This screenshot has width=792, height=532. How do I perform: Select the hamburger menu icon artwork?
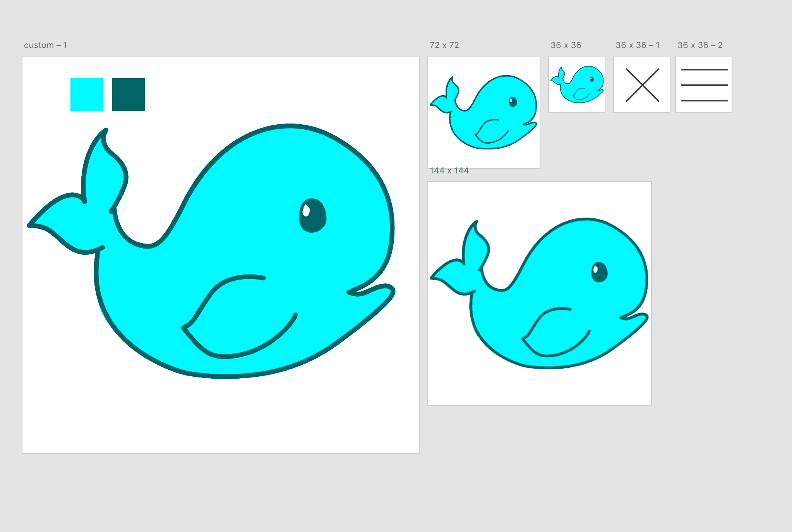point(704,85)
